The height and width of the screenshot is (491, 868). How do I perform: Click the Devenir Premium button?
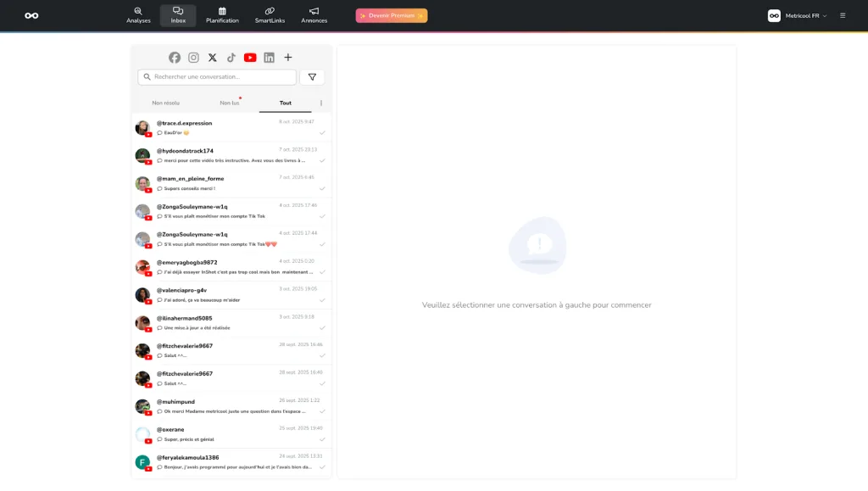point(392,15)
